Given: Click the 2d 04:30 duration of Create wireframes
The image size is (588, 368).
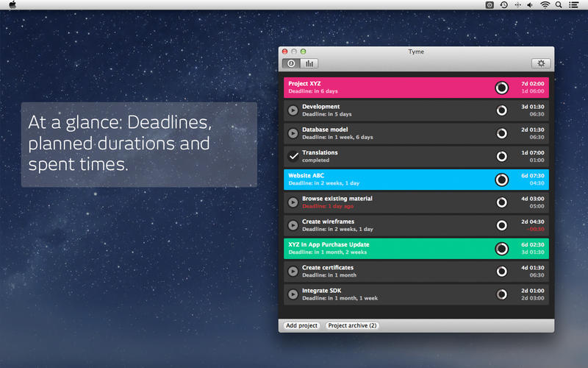Looking at the screenshot, I should [532, 222].
